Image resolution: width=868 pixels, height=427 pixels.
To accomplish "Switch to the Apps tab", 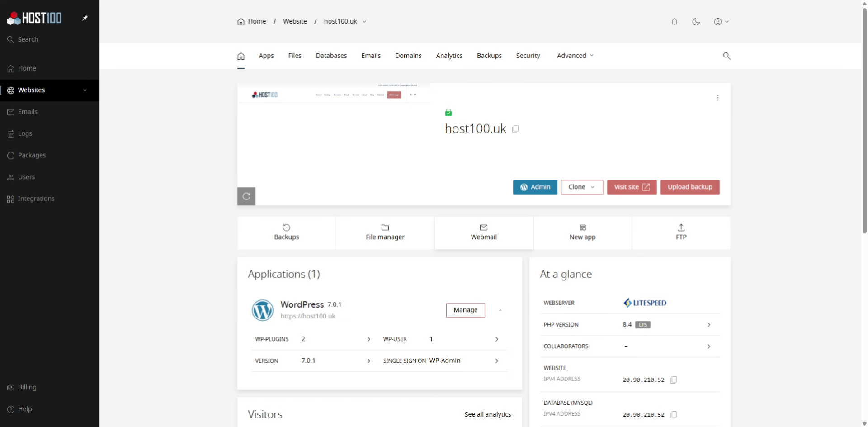I will click(266, 56).
